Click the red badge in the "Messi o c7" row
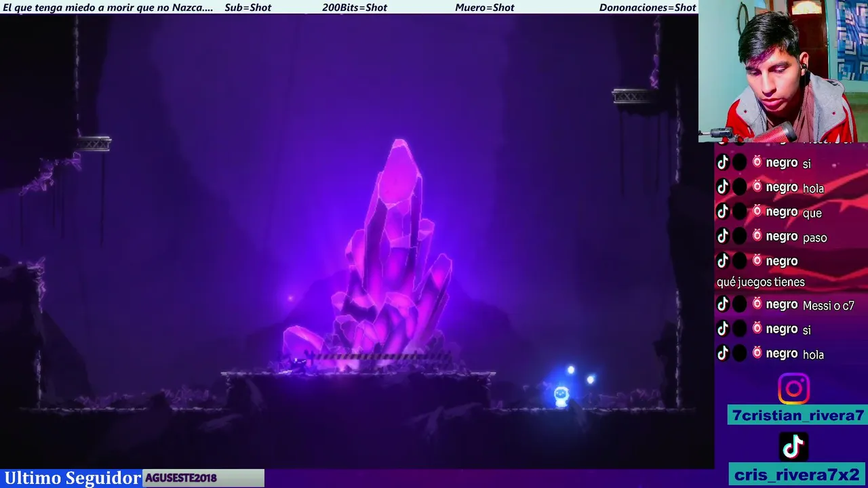The width and height of the screenshot is (868, 488). pos(757,304)
